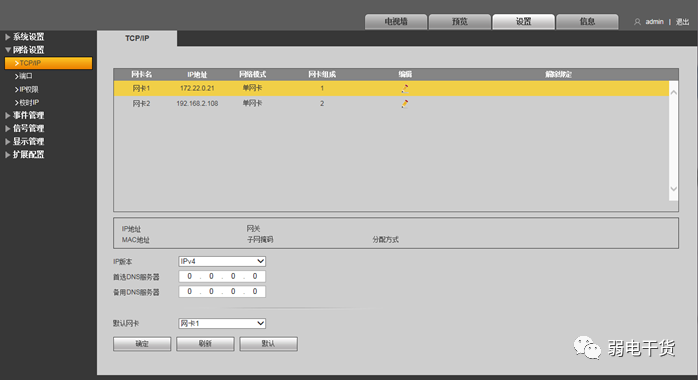Viewport: 698px width, 380px height.
Task: Switch to the 预览 tab
Action: 460,21
